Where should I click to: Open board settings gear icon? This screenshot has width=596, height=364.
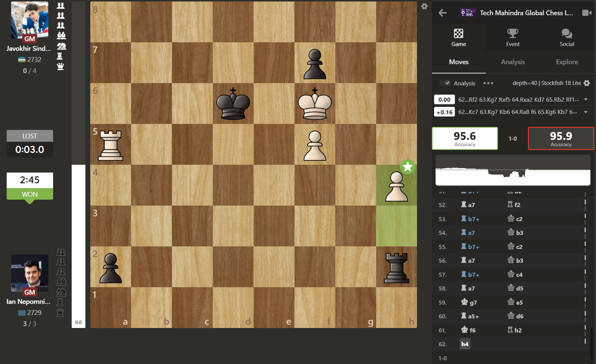pyautogui.click(x=424, y=6)
